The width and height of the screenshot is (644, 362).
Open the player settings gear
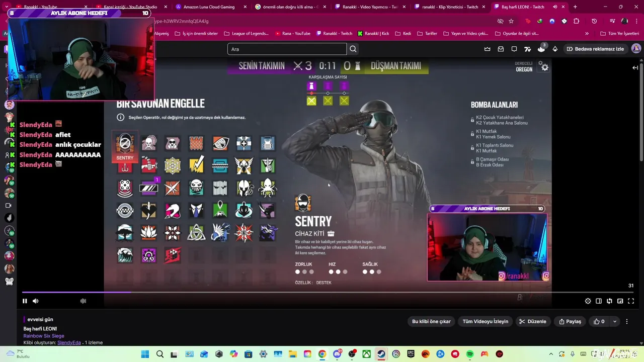click(x=588, y=301)
